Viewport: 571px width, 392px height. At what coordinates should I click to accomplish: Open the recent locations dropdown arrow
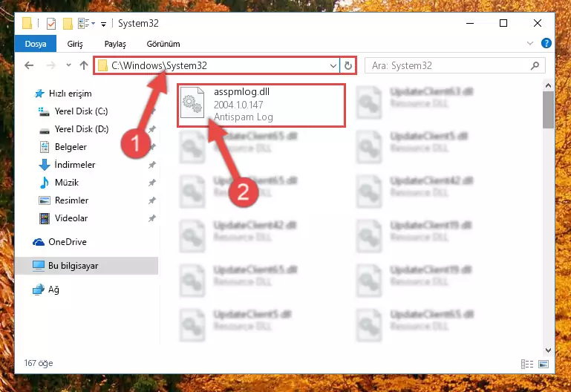68,65
